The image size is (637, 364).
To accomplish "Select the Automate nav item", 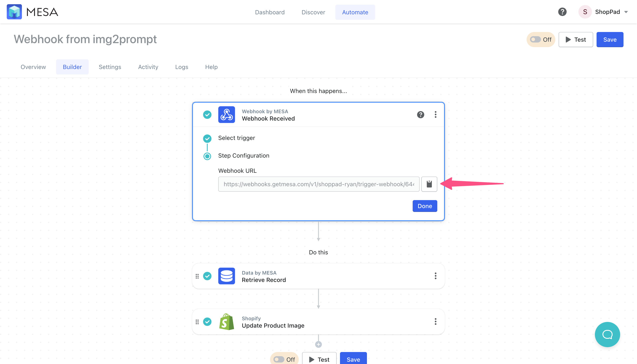I will click(355, 12).
